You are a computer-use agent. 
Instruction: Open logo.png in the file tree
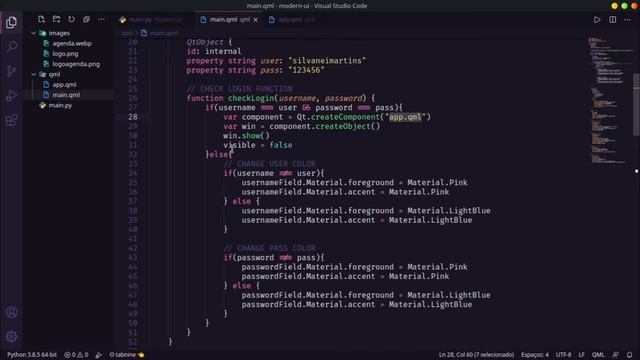(x=65, y=53)
